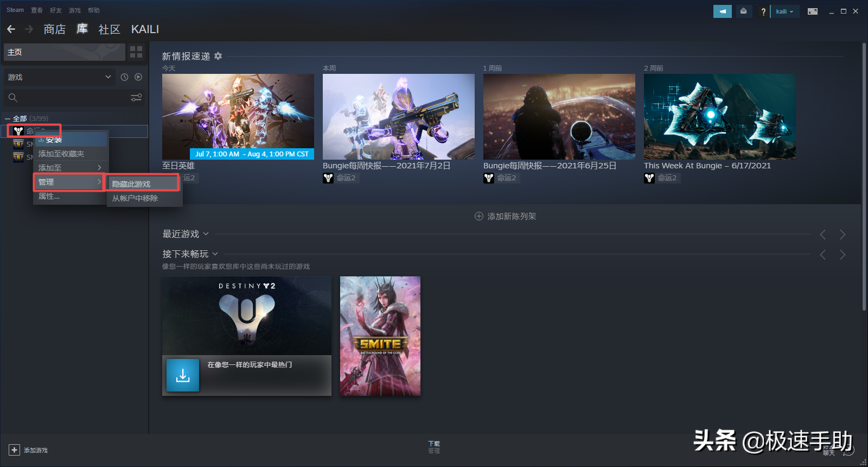
Task: Click add game plus icon
Action: (x=15, y=450)
